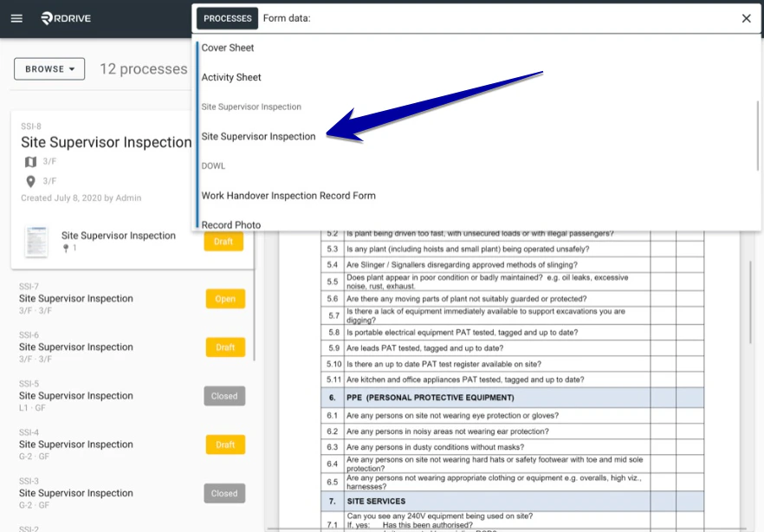Click the Open status badge on SSI-7
This screenshot has width=764, height=532.
pyautogui.click(x=224, y=298)
